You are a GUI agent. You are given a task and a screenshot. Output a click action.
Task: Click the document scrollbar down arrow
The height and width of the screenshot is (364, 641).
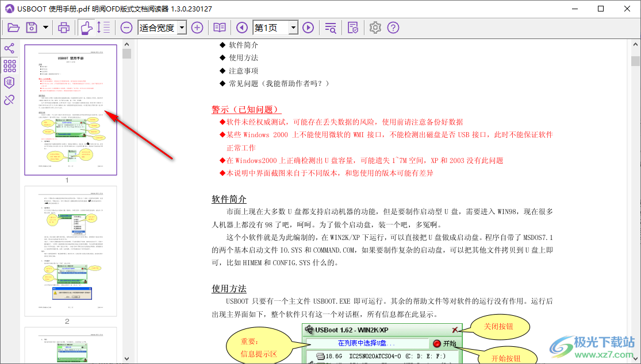[x=635, y=359]
